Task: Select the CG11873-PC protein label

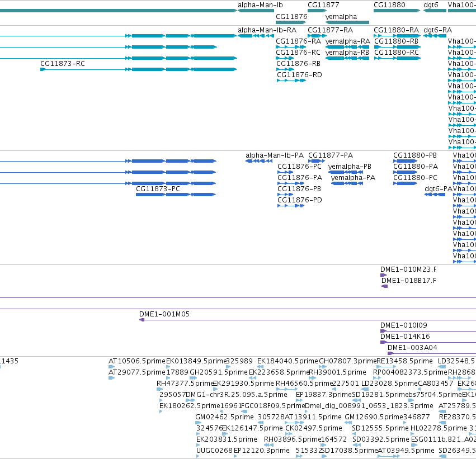Action: coord(158,189)
